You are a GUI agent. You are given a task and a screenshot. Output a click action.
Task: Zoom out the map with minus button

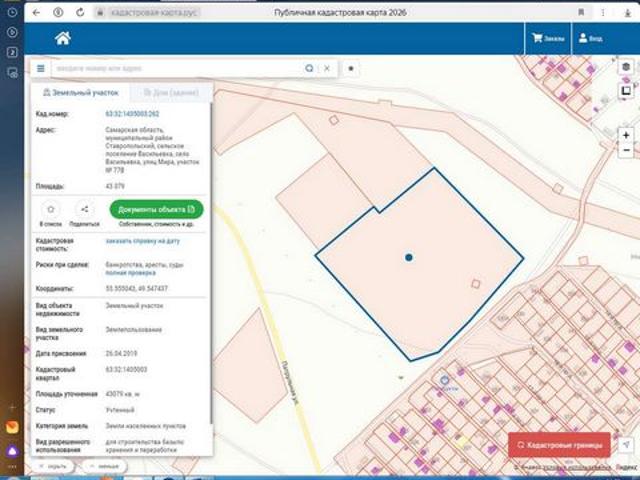click(x=626, y=150)
